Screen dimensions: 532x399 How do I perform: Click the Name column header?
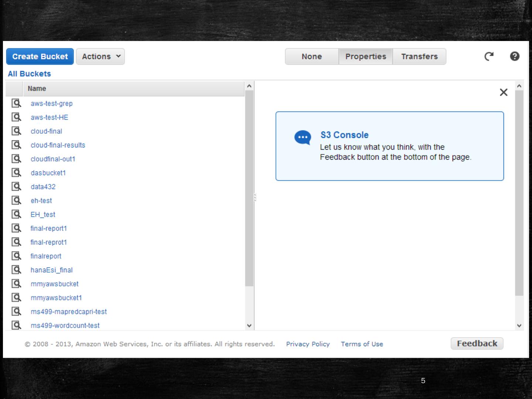click(x=37, y=89)
